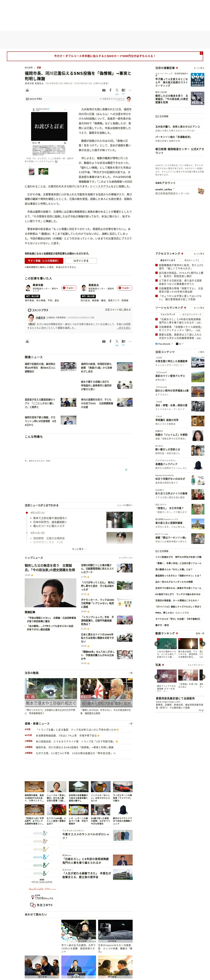Open Facebook link under social ranking list
The image size is (210, 980).
coord(164,344)
